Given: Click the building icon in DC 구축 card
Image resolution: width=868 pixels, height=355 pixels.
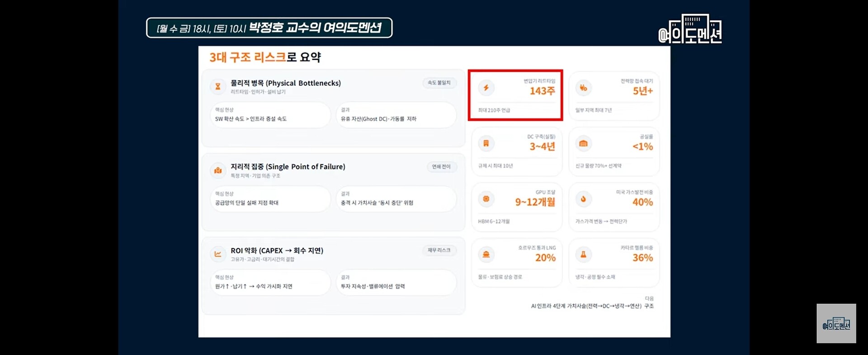Looking at the screenshot, I should pos(486,143).
